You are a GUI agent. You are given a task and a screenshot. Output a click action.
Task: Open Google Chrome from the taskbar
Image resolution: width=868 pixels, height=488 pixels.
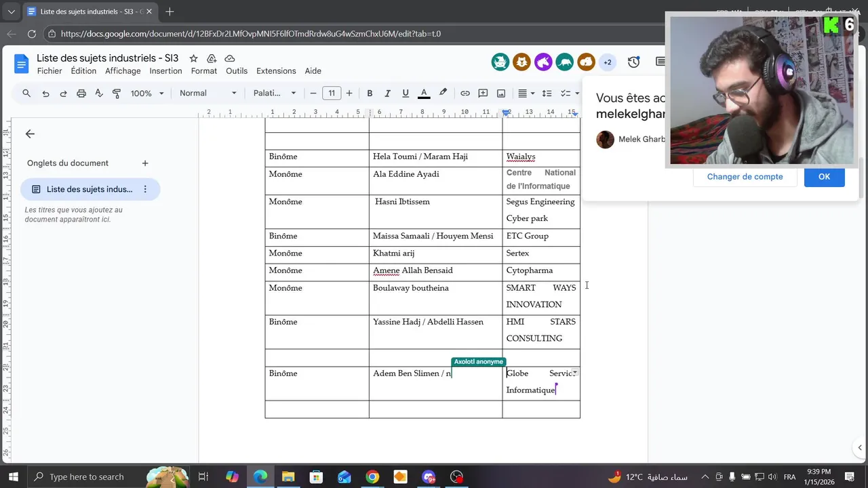(372, 476)
